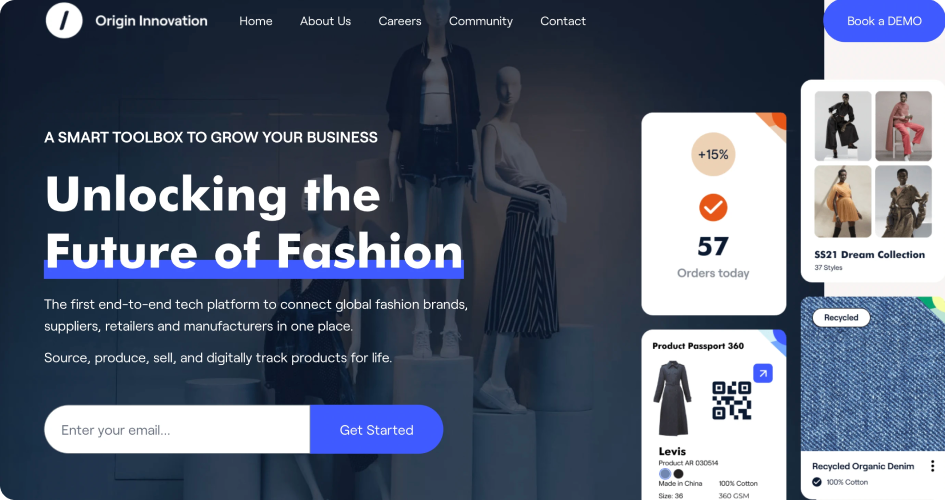Select the black color swatch under Levis

coord(678,473)
